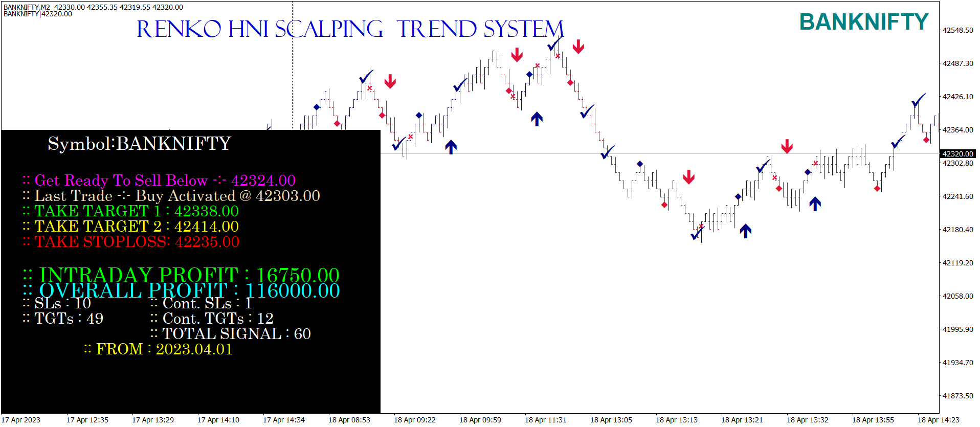Click the 18 Apr 13:13 time label

(x=677, y=420)
